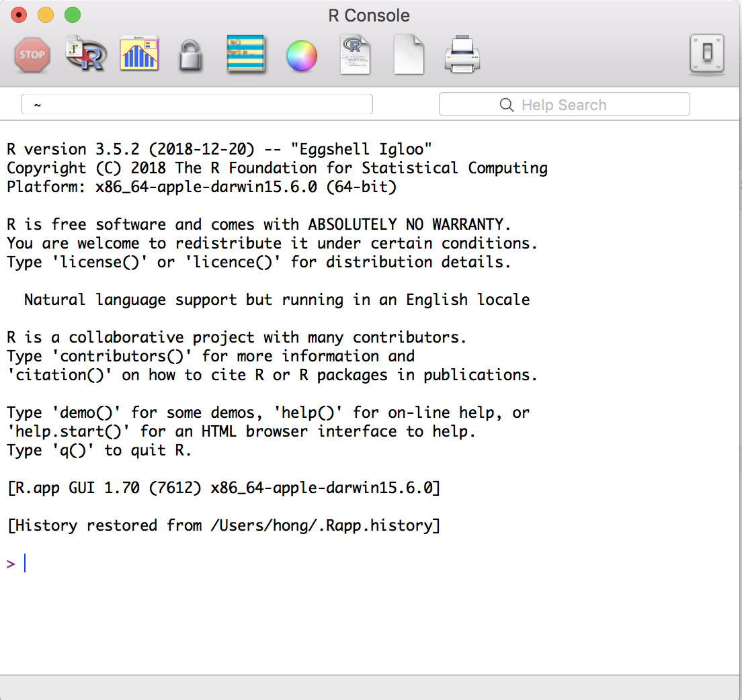Show the command history panel icon
The width and height of the screenshot is (742, 700).
(x=245, y=54)
